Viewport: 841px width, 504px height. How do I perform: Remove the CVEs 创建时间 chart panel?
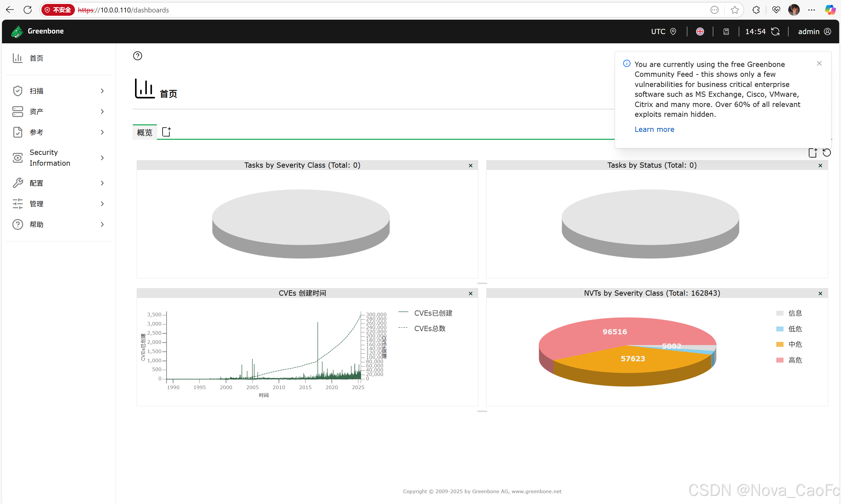[x=470, y=293]
